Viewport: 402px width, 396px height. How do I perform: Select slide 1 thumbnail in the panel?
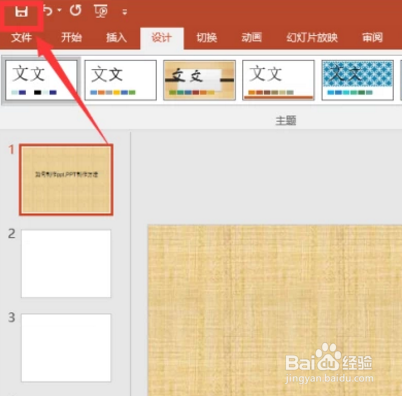tap(66, 180)
